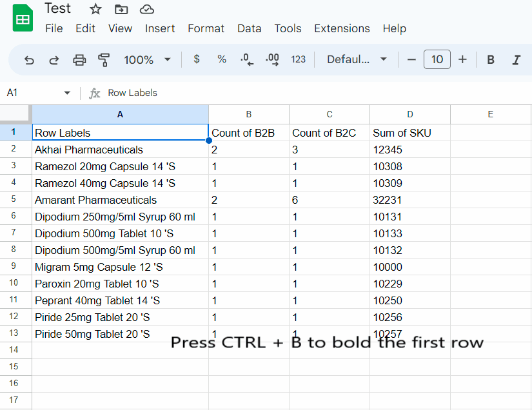The height and width of the screenshot is (410, 532).
Task: Check document cloud save status
Action: [x=148, y=8]
